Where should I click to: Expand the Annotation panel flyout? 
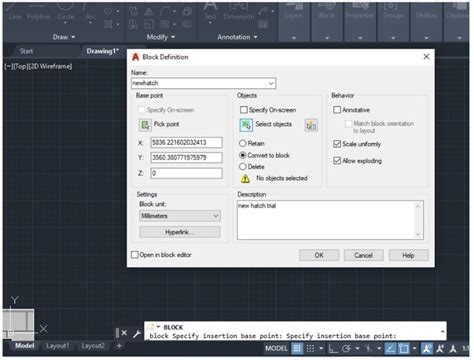coord(237,37)
